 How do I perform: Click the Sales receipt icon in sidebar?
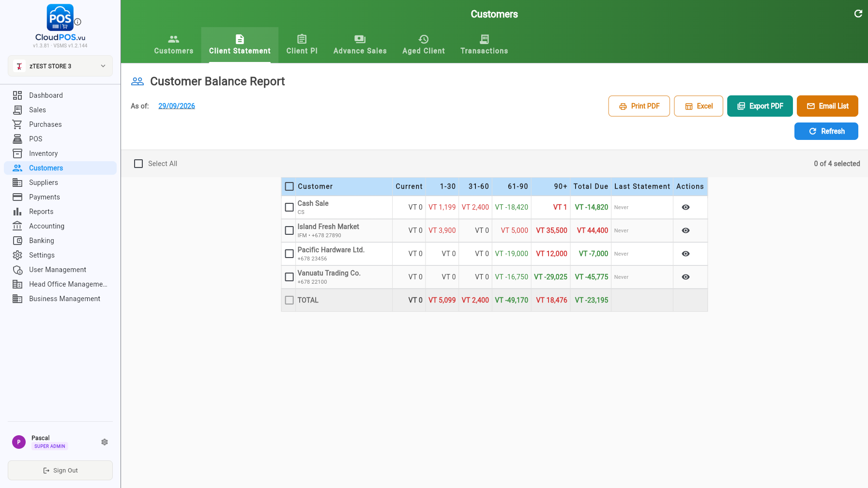point(17,110)
